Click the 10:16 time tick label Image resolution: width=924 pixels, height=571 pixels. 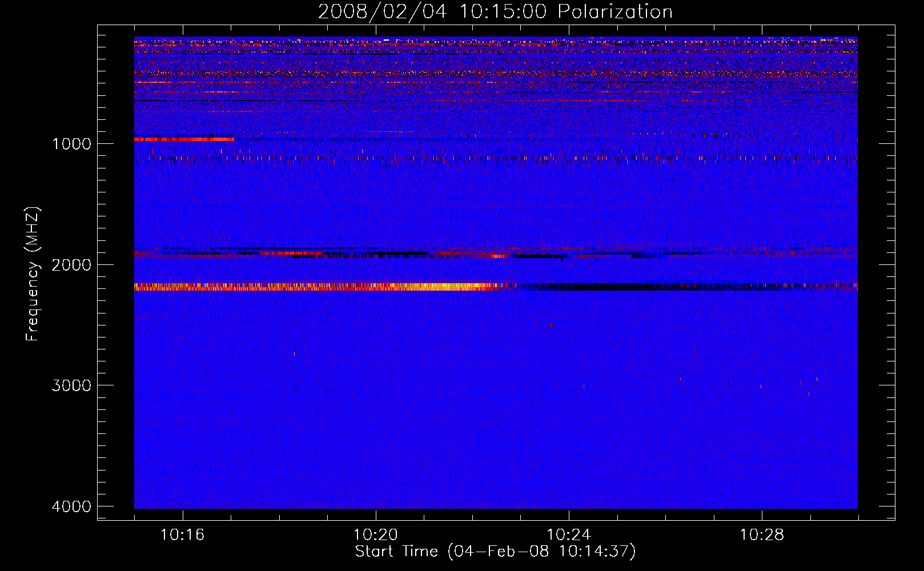tap(182, 535)
